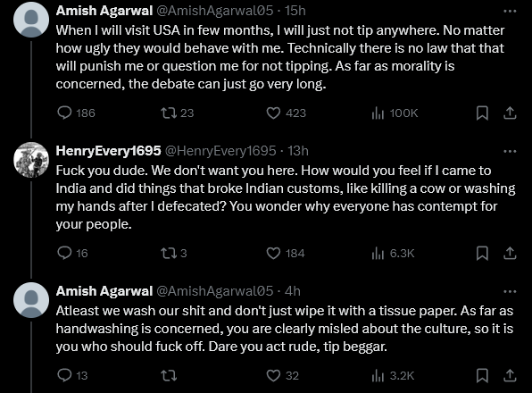Open more menu on HenryEvery1695's tweet

[510, 151]
